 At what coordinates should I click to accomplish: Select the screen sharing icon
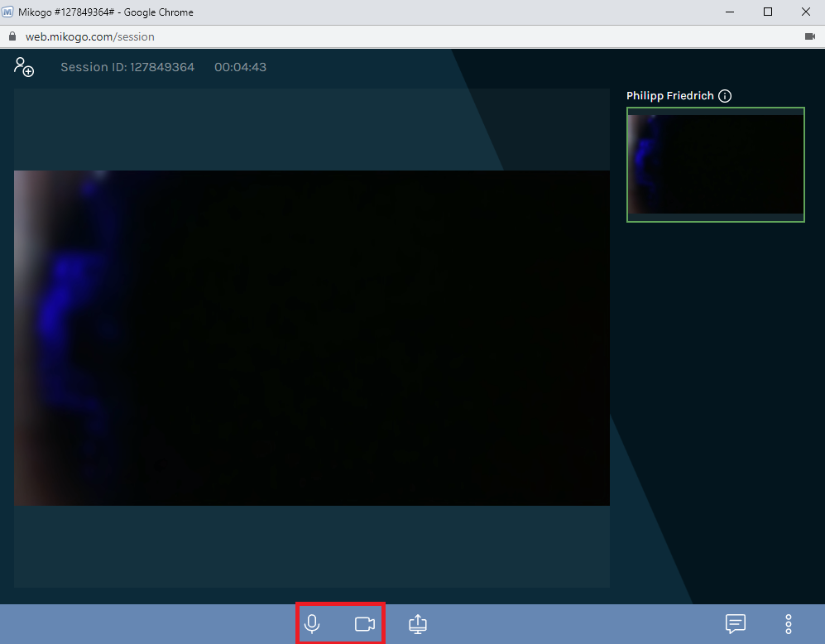click(417, 623)
